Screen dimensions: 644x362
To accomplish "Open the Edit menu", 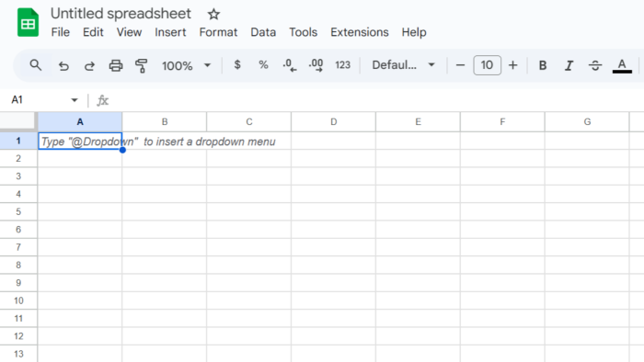I will coord(93,32).
